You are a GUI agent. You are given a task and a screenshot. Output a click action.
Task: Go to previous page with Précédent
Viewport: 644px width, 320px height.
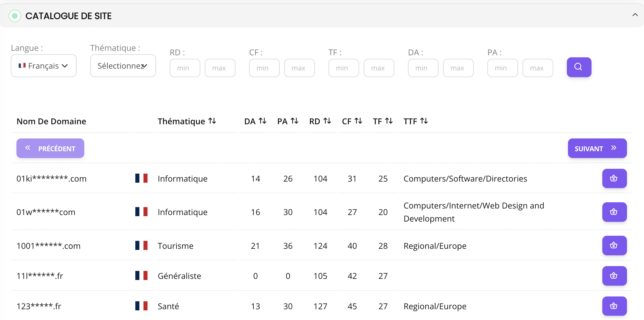pyautogui.click(x=50, y=148)
